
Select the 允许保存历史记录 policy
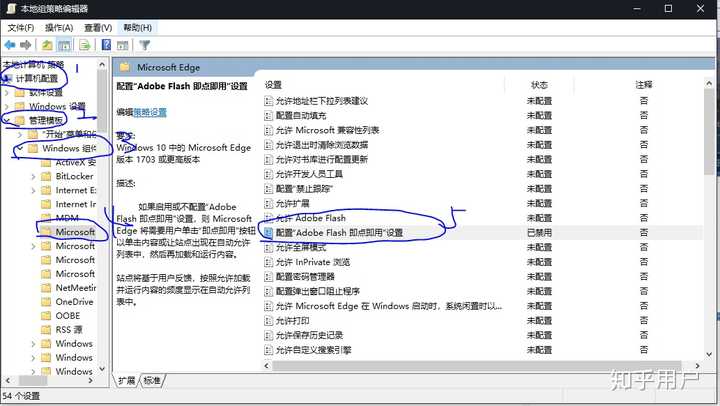[x=309, y=335]
